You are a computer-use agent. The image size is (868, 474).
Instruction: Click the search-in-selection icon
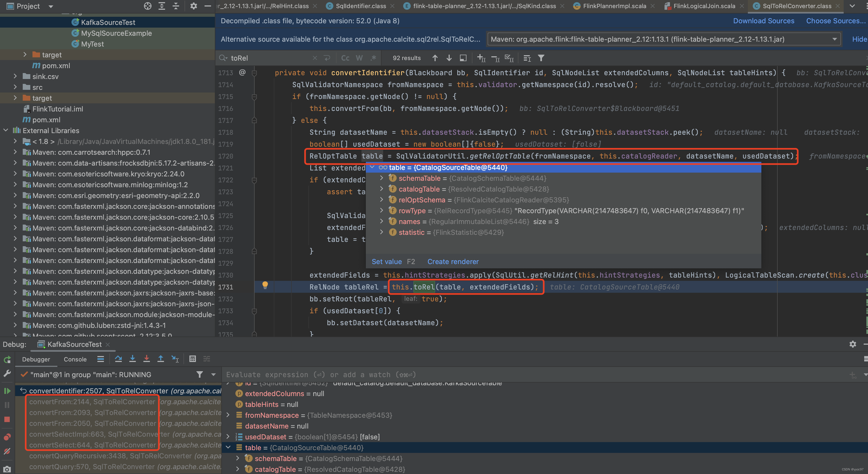click(x=463, y=58)
